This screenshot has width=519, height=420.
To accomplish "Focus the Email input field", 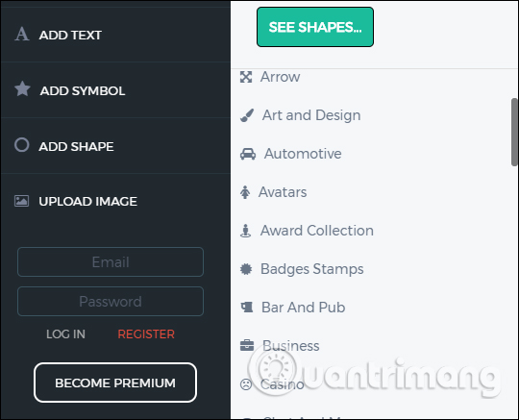I will pyautogui.click(x=111, y=261).
